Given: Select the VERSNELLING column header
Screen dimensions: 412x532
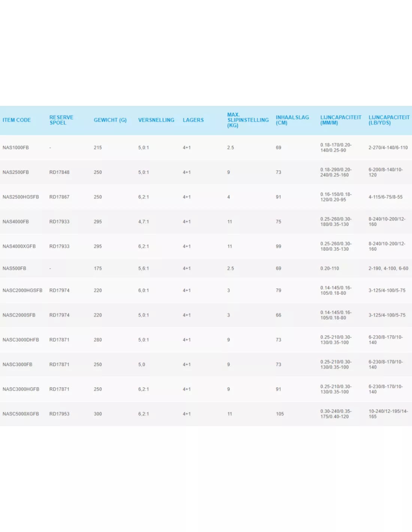Looking at the screenshot, I should click(156, 120).
